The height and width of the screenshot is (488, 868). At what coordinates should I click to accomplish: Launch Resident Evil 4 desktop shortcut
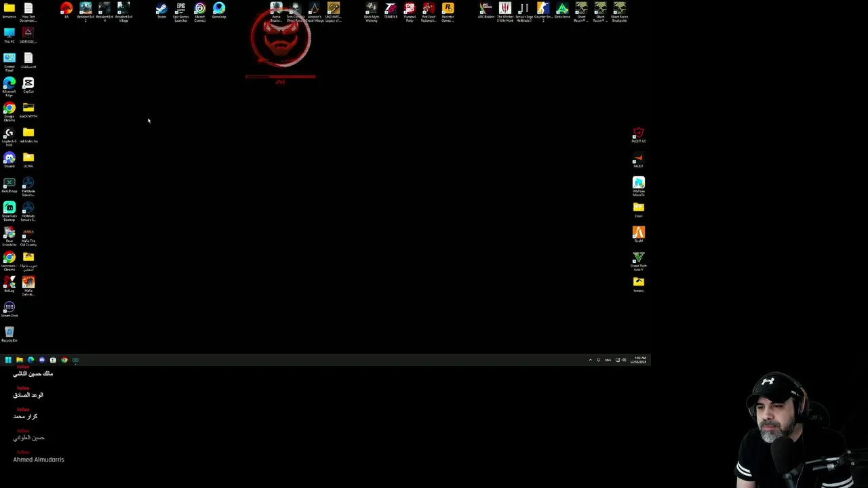coord(104,12)
